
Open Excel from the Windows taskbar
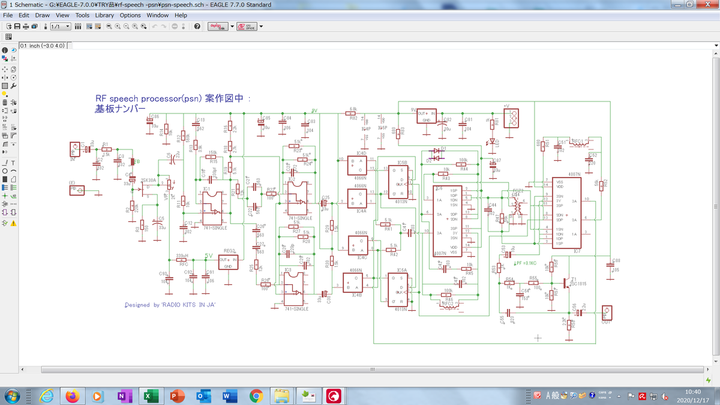[x=151, y=396]
